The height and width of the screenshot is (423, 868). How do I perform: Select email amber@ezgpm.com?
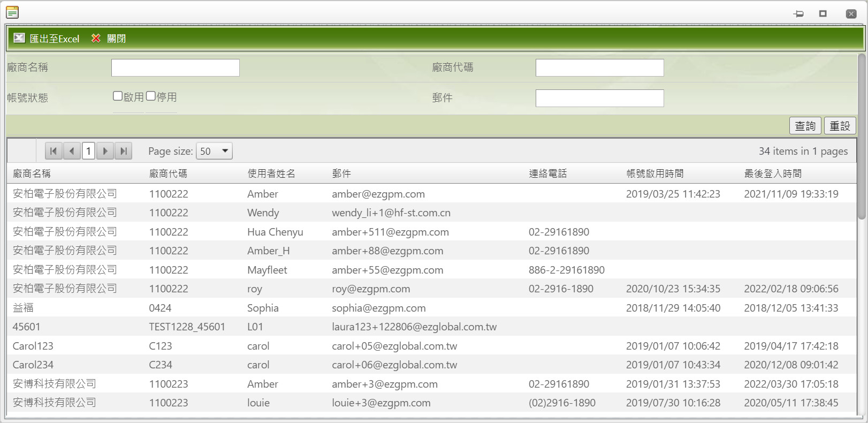pyautogui.click(x=378, y=194)
